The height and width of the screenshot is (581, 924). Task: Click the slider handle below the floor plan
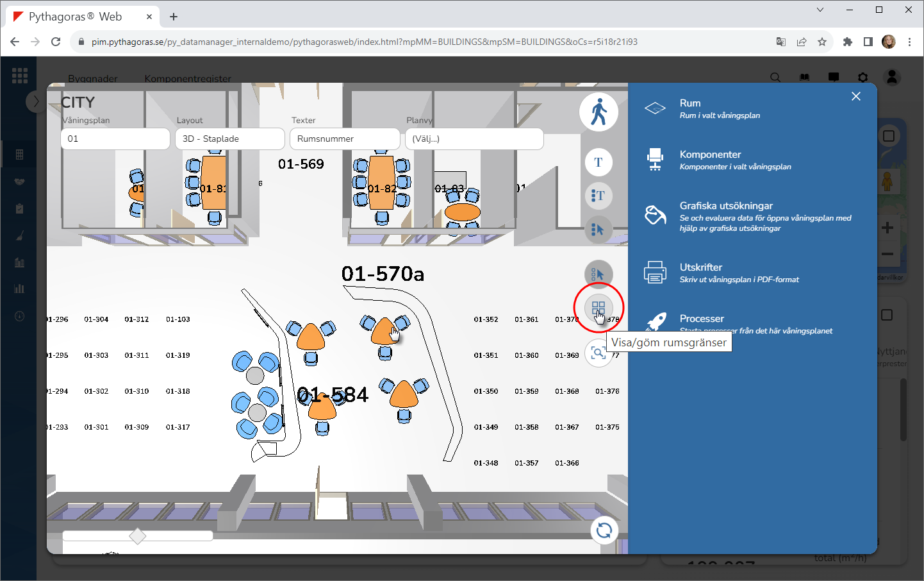point(138,536)
